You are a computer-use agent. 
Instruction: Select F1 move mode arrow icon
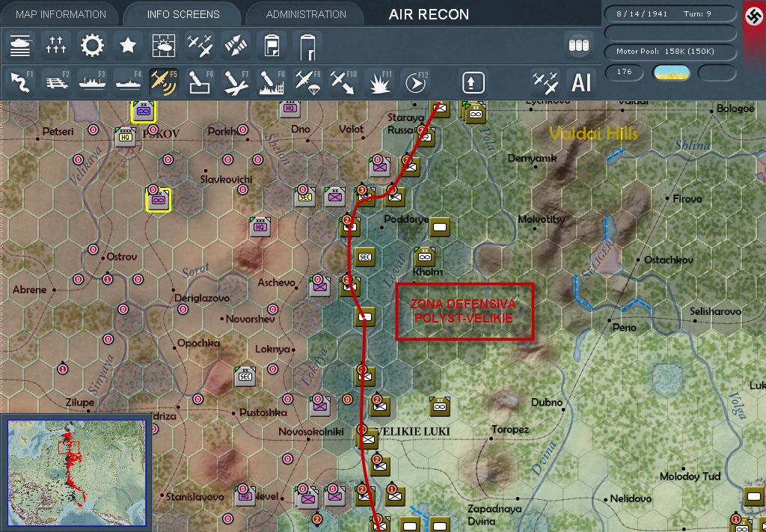(20, 82)
